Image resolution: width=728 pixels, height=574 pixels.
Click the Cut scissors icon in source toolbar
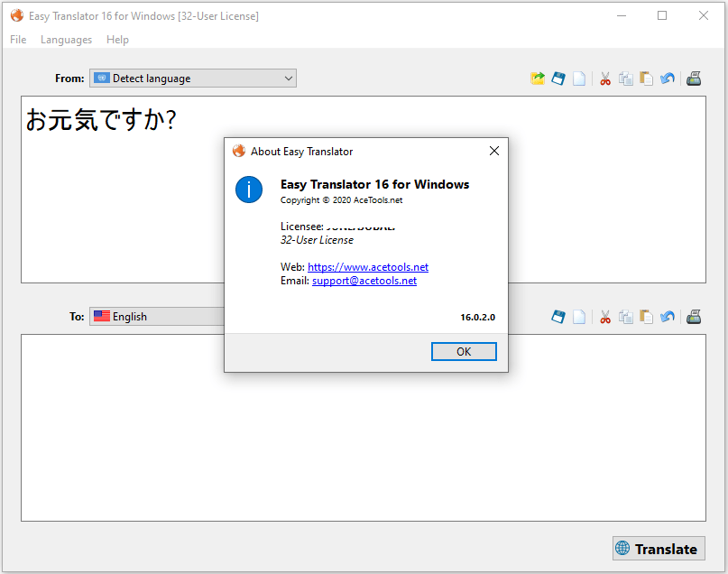(x=605, y=79)
